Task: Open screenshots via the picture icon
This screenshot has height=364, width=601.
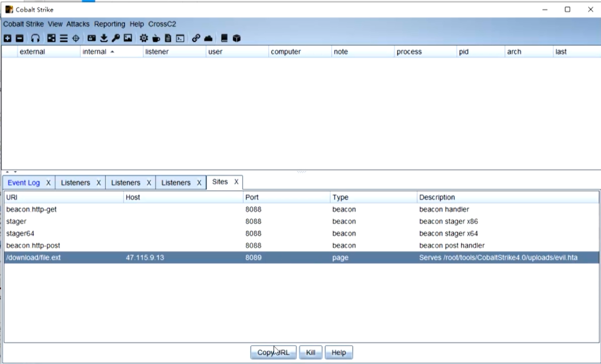Action: click(128, 38)
